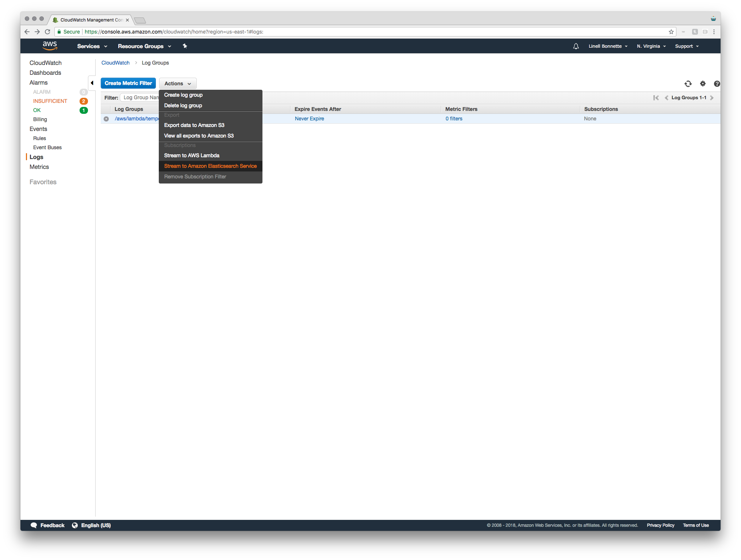Refresh the log groups list

pos(688,84)
